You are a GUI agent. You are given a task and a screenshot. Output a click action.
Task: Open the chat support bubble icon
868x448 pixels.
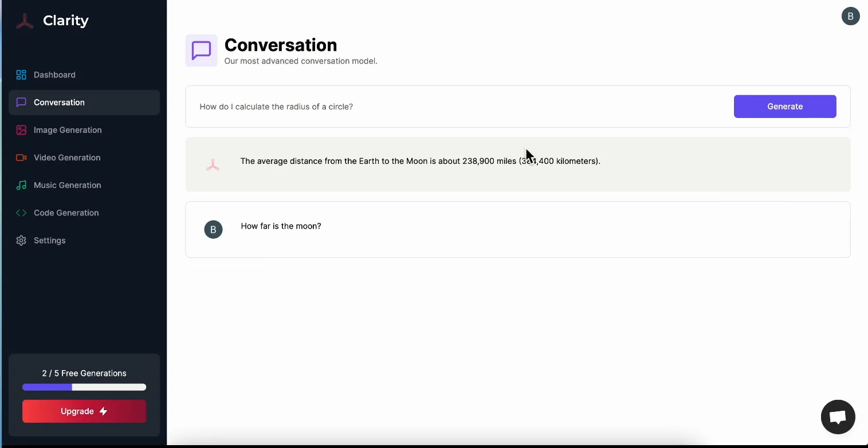pos(838,416)
